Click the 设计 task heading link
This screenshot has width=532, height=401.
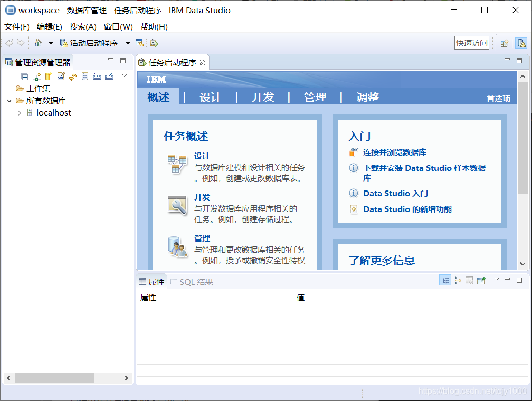click(202, 156)
